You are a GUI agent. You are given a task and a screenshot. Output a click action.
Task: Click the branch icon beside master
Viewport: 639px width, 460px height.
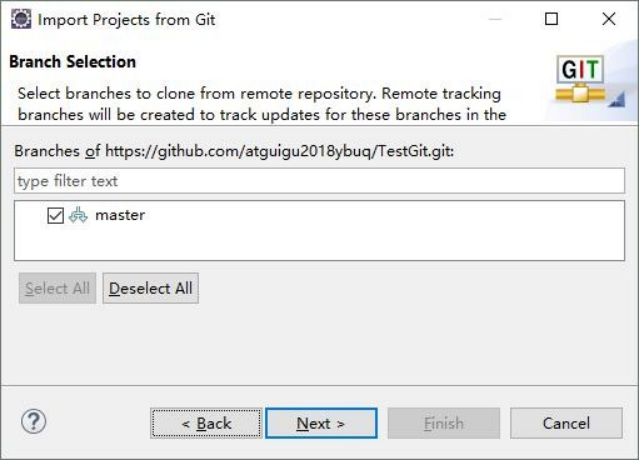[78, 215]
